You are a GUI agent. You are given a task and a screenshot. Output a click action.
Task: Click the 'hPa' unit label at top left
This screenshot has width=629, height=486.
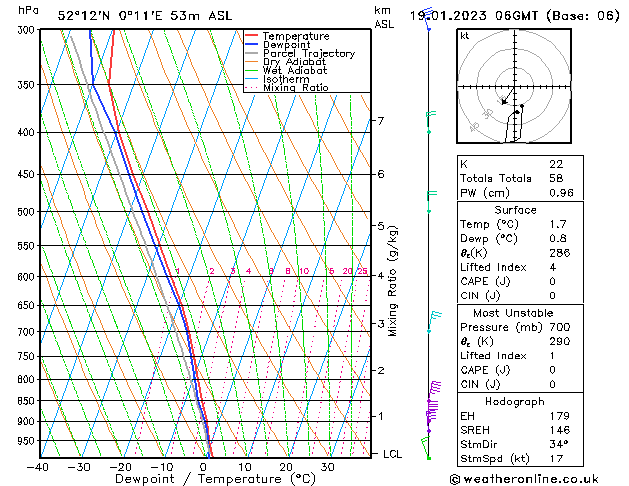pos(28,10)
